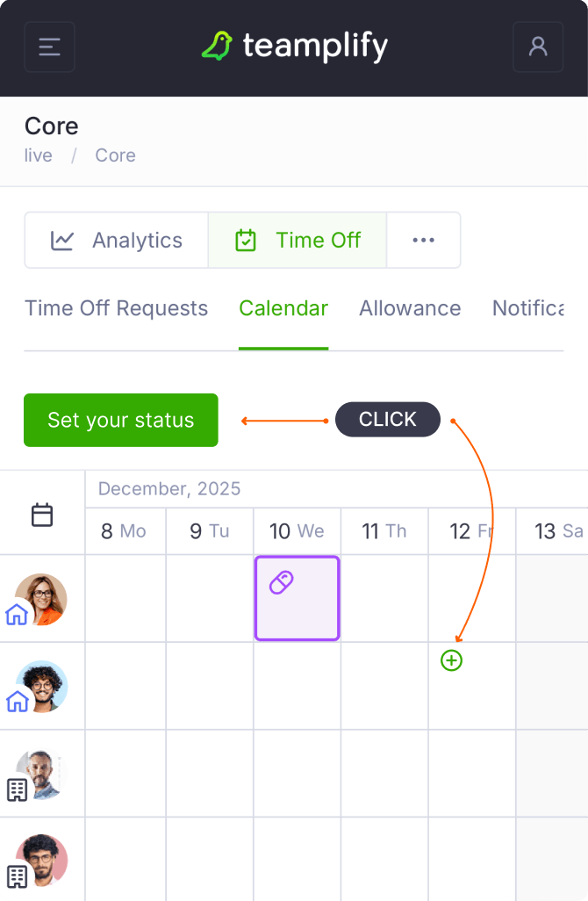Click the first row home status icon
588x901 pixels.
pos(18,614)
